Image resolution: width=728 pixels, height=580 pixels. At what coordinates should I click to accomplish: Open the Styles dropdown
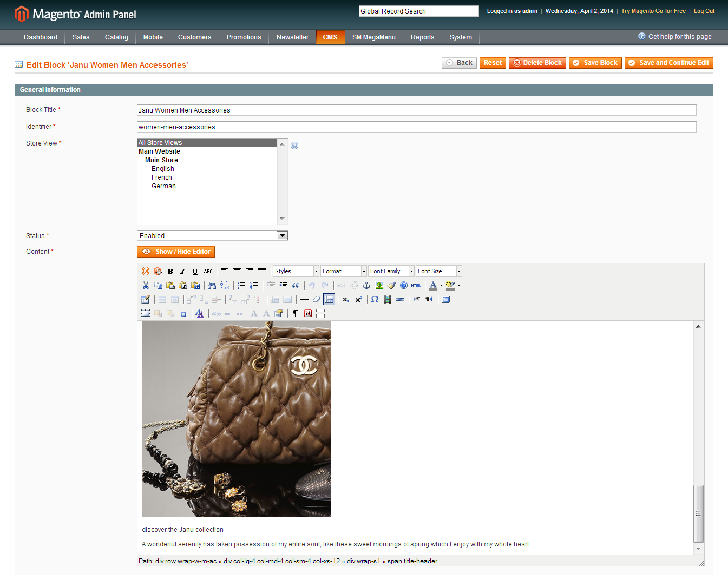(296, 271)
